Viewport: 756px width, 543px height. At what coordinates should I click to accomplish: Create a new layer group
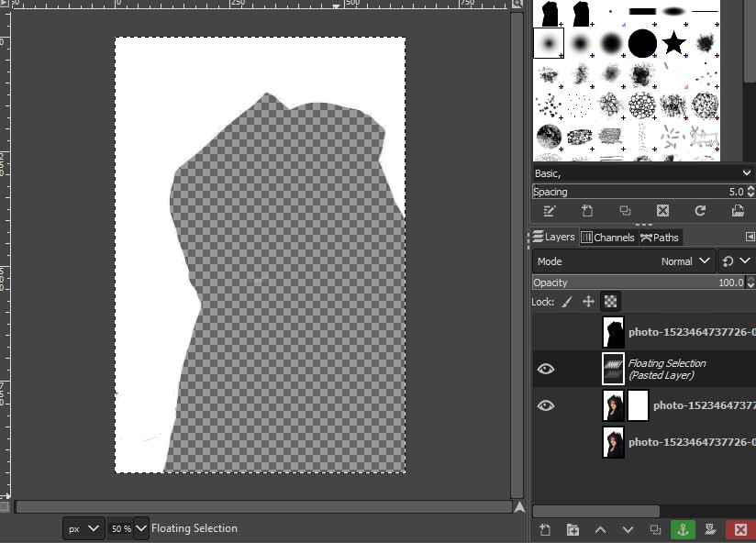pos(573,529)
